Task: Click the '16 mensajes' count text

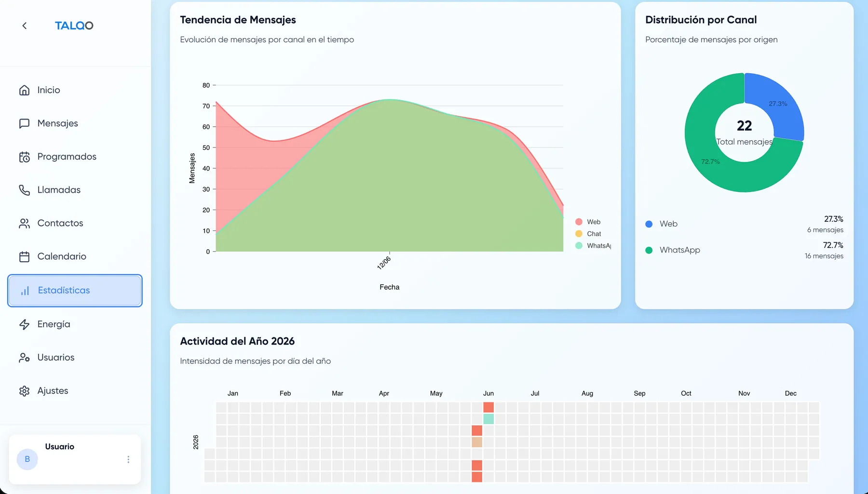Action: [x=824, y=256]
